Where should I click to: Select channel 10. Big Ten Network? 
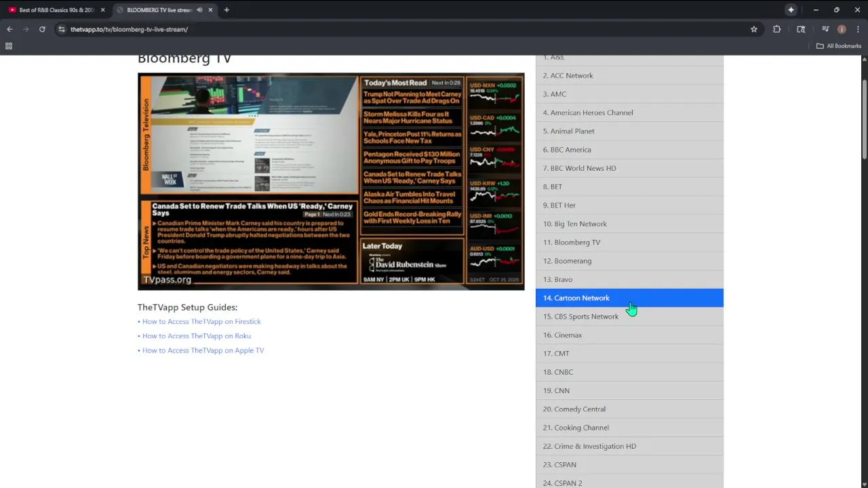pyautogui.click(x=629, y=224)
